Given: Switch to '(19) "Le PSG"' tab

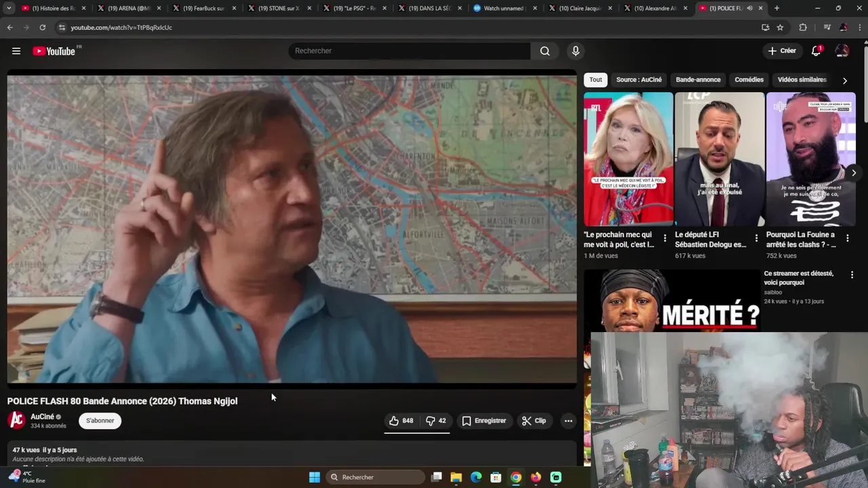Looking at the screenshot, I should [354, 8].
